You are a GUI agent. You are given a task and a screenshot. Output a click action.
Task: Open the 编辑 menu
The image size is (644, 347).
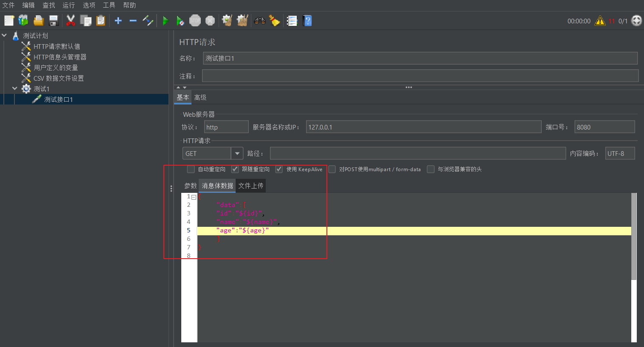click(x=28, y=5)
